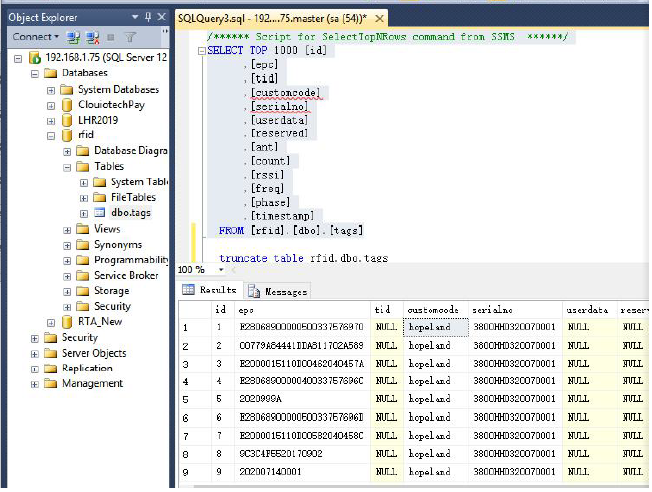Screen dimensions: 652x492
Task: Switch to the Results tab
Action: (210, 290)
